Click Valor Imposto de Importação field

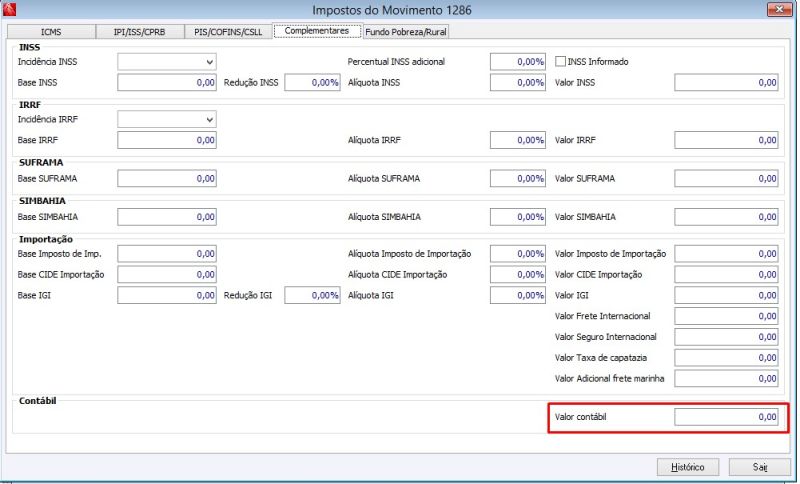click(x=727, y=254)
